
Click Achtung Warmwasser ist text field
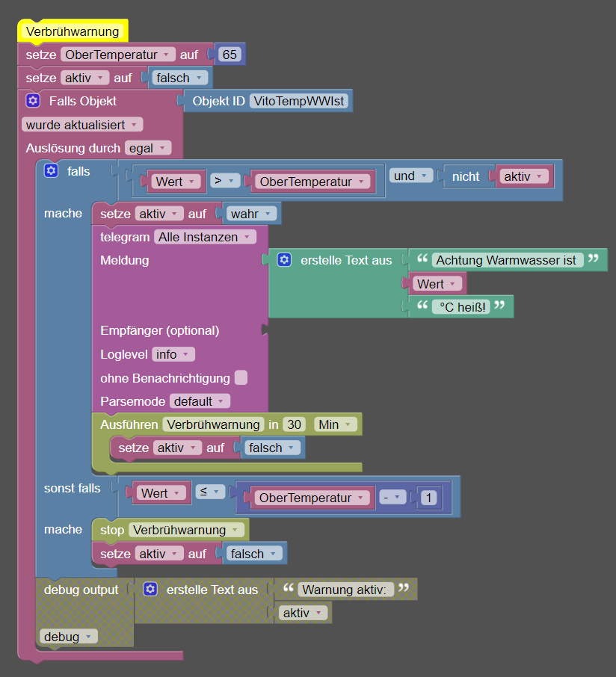508,260
